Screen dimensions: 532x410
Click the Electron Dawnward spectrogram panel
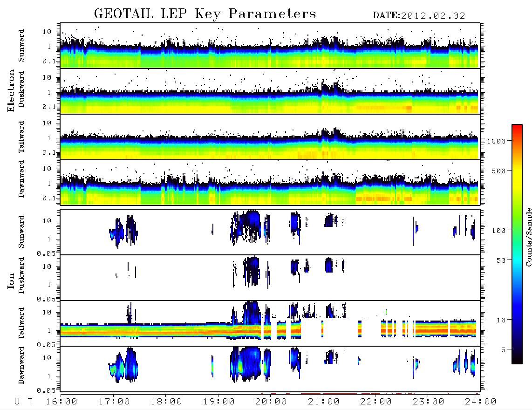(x=270, y=183)
